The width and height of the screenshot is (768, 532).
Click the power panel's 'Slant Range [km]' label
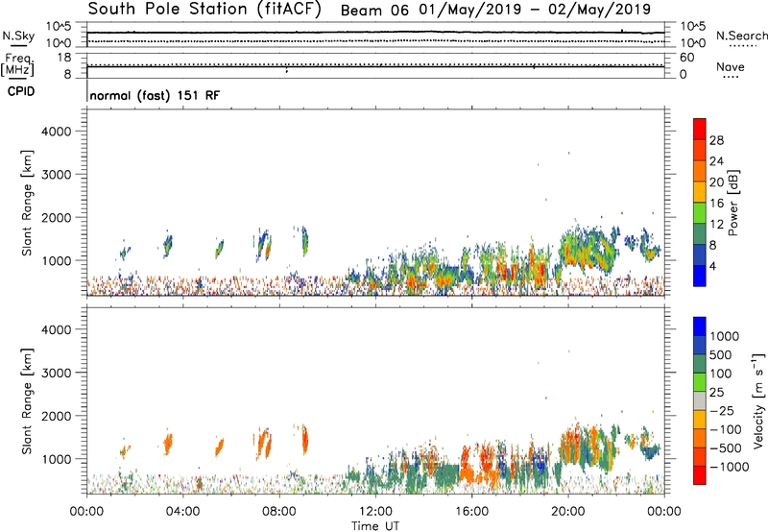27,203
